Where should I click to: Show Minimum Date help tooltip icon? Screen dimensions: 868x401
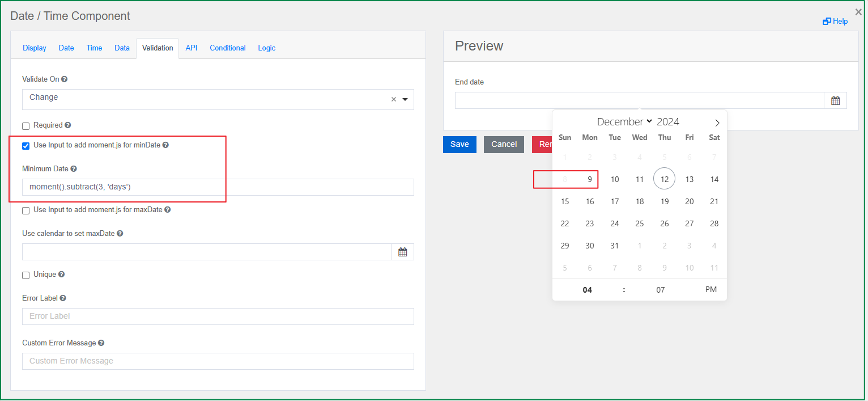74,169
